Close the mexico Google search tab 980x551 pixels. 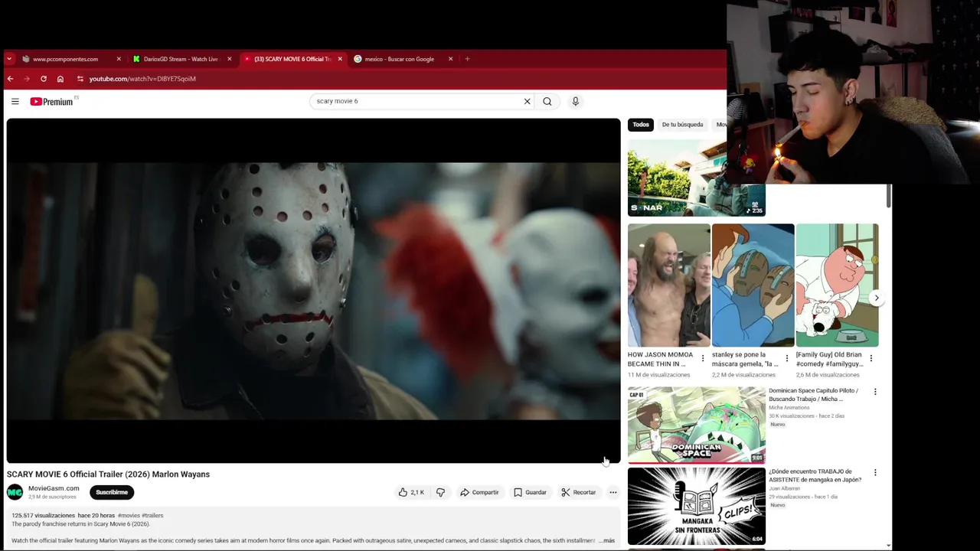click(x=450, y=59)
